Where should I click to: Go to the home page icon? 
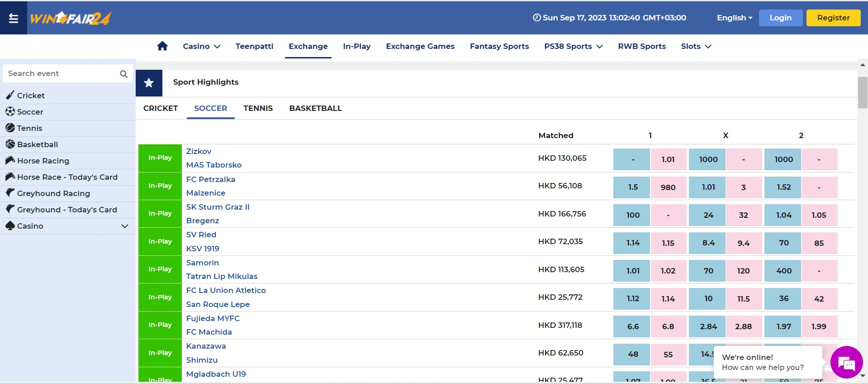[162, 46]
